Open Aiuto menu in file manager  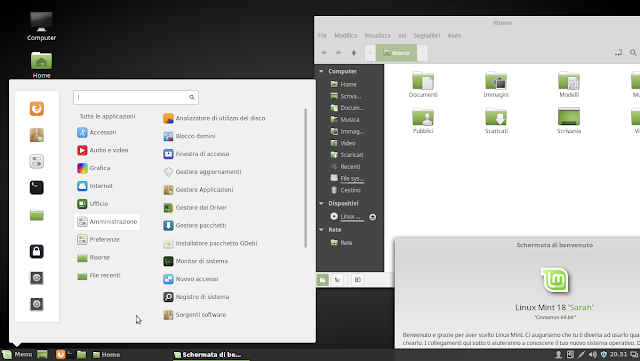tap(454, 36)
